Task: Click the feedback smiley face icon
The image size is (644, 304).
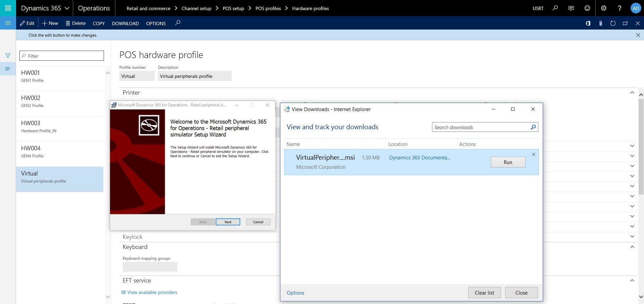Action: pyautogui.click(x=587, y=8)
